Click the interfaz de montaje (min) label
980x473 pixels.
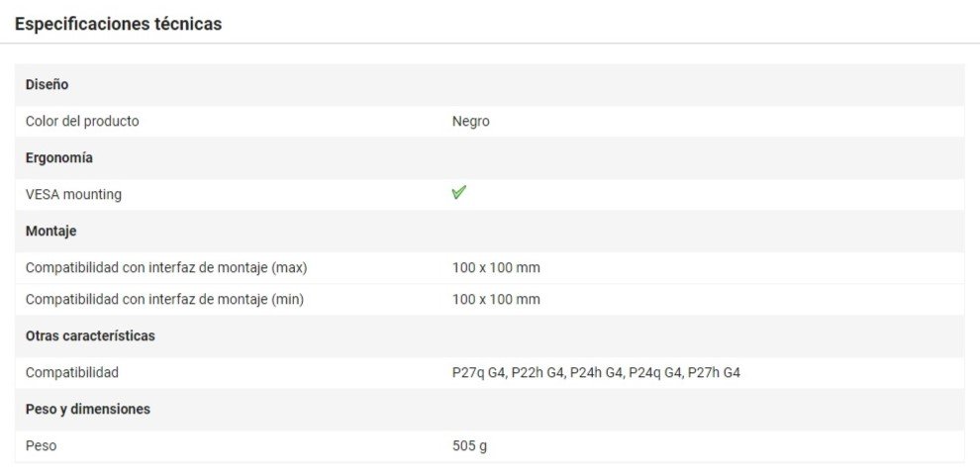tap(164, 300)
